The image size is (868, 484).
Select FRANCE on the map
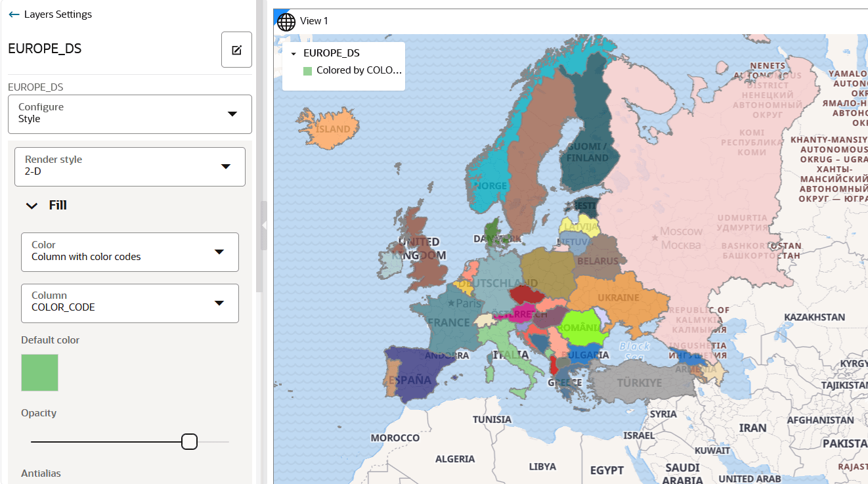(450, 322)
